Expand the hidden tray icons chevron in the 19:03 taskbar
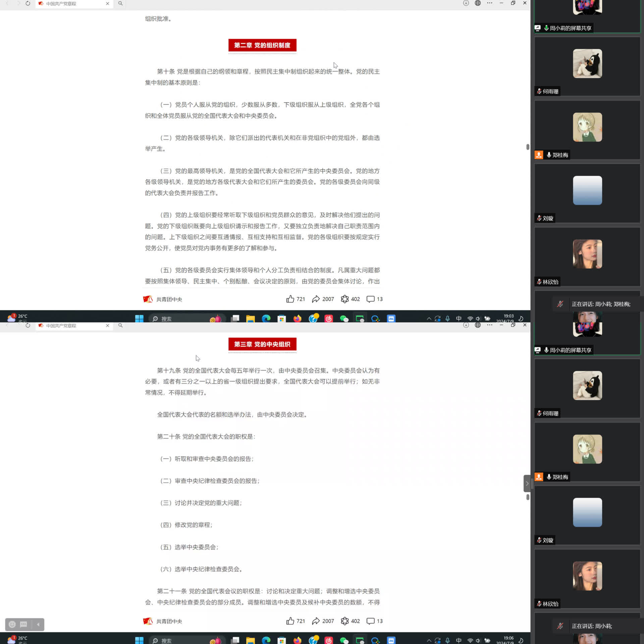This screenshot has height=644, width=644. (429, 319)
